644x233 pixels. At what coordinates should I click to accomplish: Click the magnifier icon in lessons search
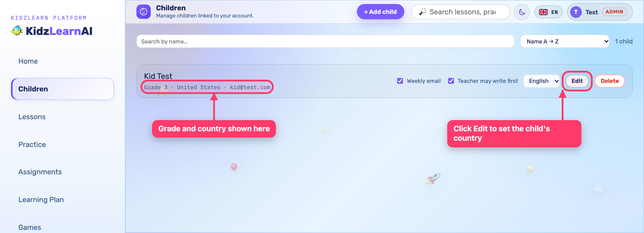pyautogui.click(x=422, y=12)
